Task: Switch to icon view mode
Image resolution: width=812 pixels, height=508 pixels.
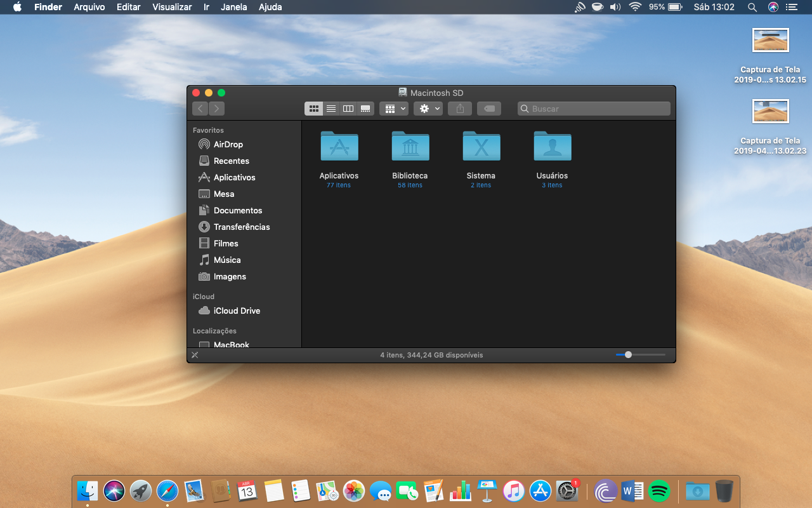Action: point(313,109)
